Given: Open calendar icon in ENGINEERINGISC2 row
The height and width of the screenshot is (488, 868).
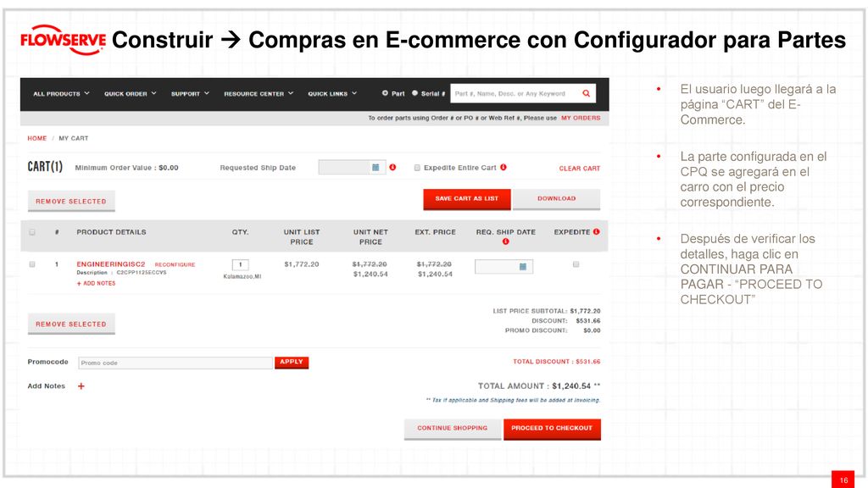Looking at the screenshot, I should tap(522, 267).
